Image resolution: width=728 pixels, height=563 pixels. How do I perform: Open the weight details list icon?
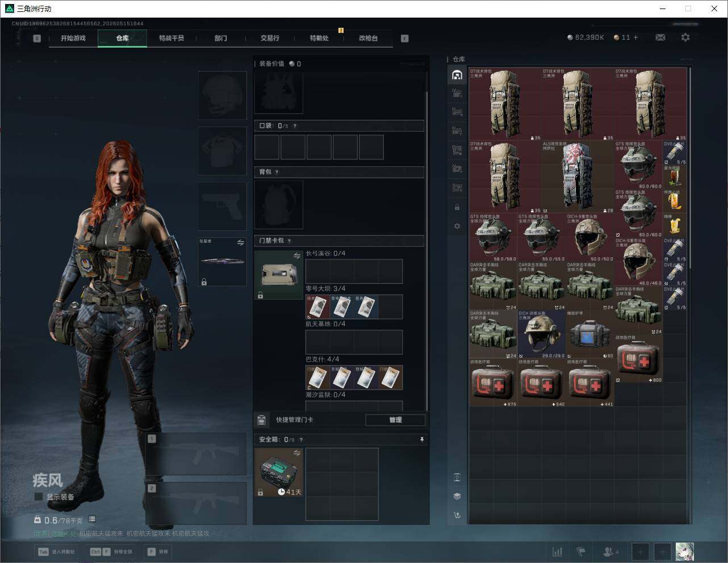coord(92,519)
